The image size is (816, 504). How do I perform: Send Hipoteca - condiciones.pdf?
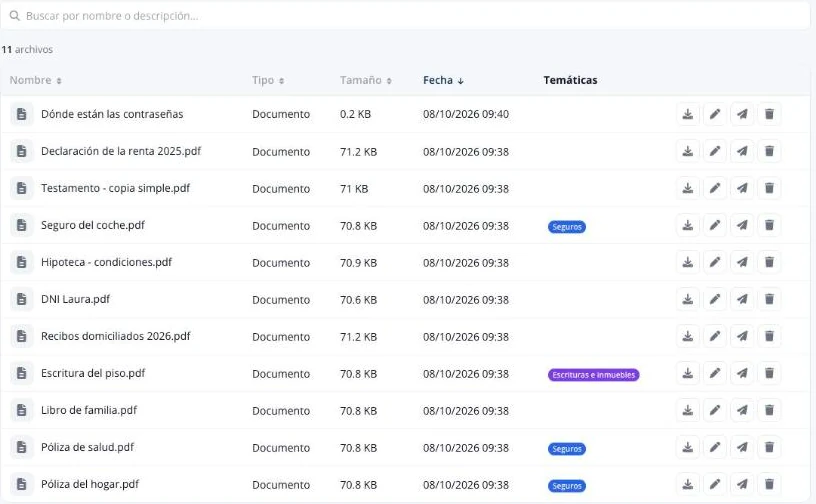(x=742, y=262)
